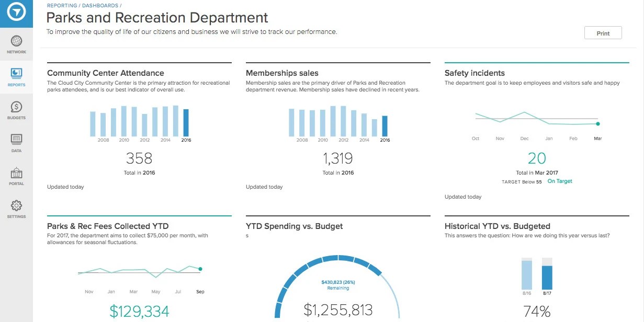Open the Budgets section
This screenshot has width=644, height=322.
[x=16, y=110]
